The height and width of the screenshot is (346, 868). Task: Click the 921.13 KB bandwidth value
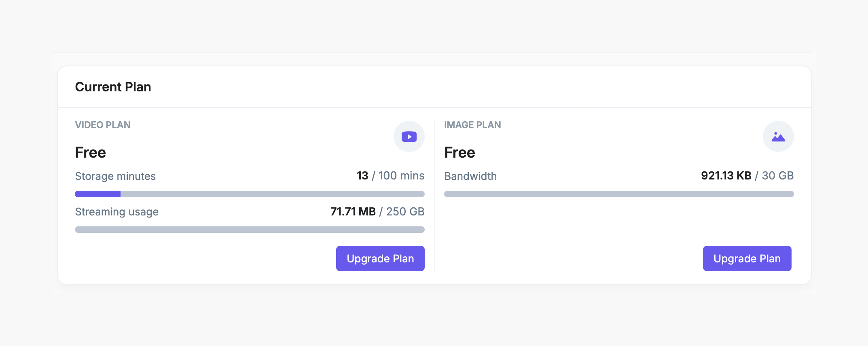[x=726, y=176]
